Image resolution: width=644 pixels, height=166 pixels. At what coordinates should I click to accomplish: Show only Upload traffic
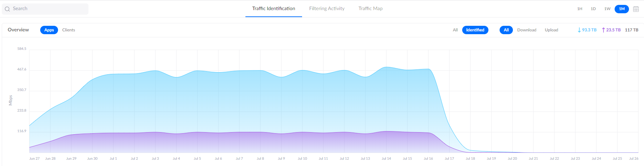[x=551, y=30]
